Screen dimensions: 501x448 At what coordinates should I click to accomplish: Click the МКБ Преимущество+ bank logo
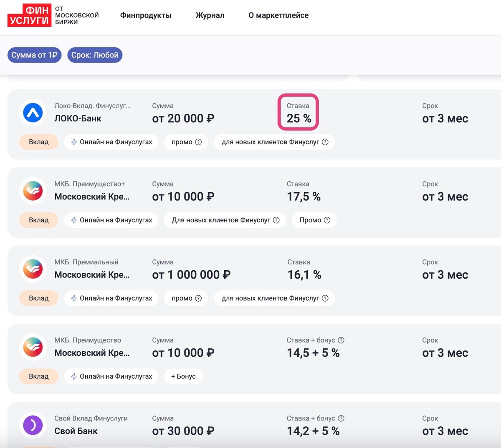pos(33,191)
